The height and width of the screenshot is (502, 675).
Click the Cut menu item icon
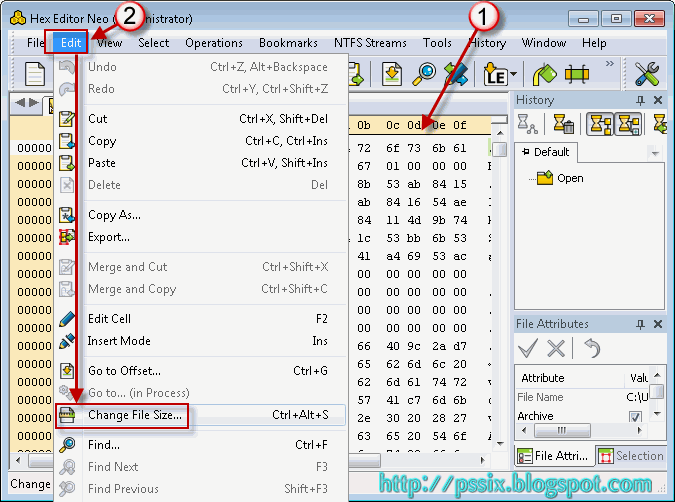pyautogui.click(x=67, y=119)
